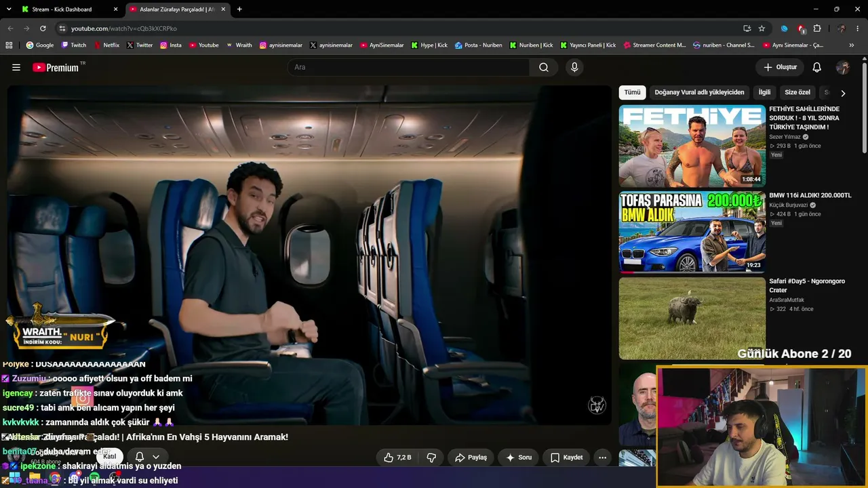Install the page via address bar icon
This screenshot has width=868, height=488.
pos(747,28)
